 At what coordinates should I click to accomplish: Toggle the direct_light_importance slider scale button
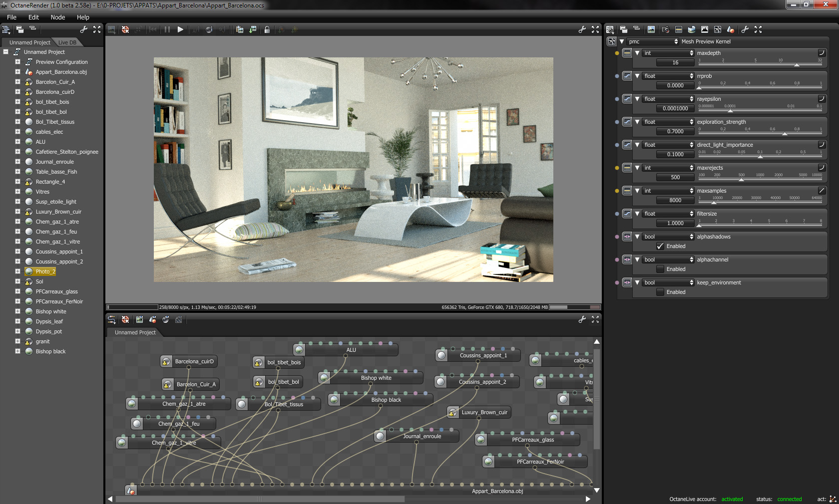tap(822, 144)
